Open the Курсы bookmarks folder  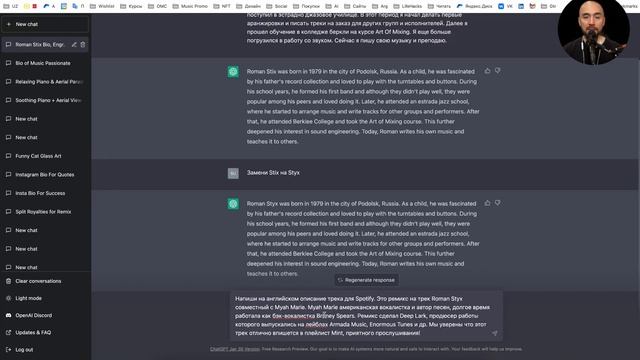point(131,6)
